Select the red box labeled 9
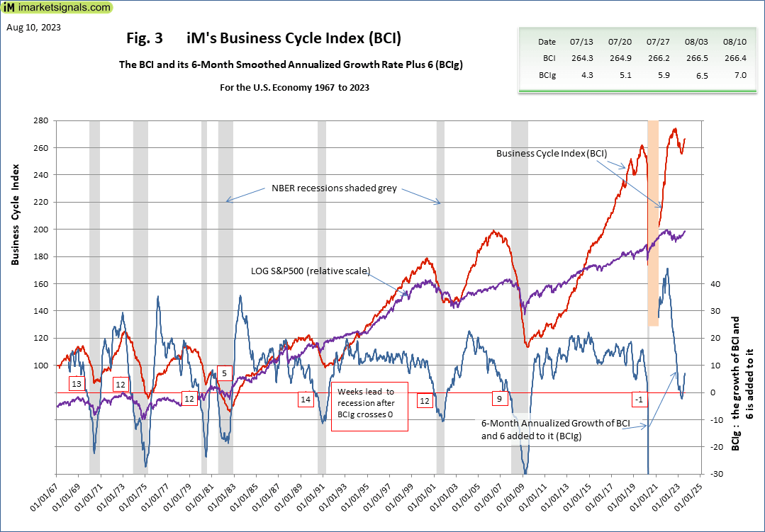The image size is (765, 532). pyautogui.click(x=499, y=400)
